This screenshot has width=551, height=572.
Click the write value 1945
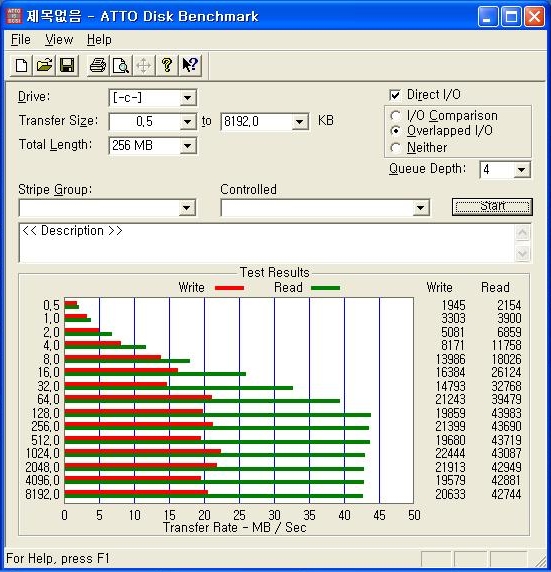(454, 305)
